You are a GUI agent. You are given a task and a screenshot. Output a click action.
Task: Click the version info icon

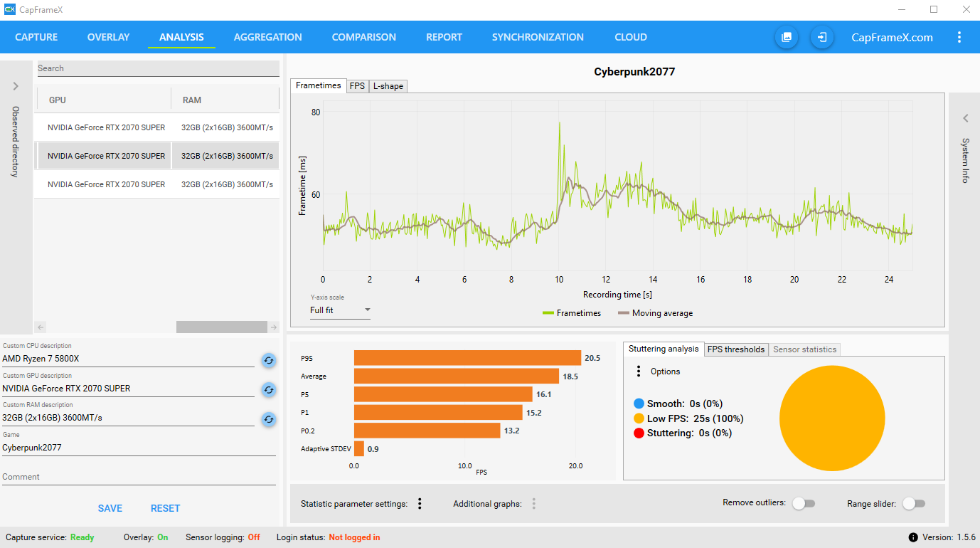tap(913, 537)
